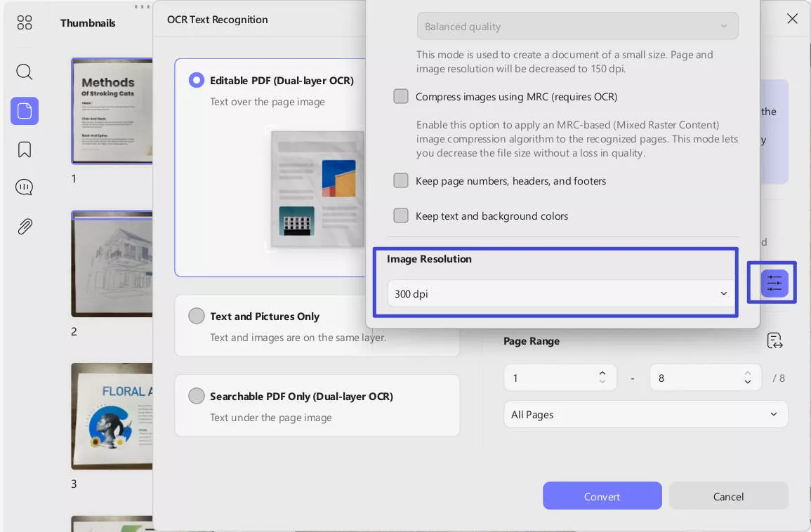
Task: Open the comments panel icon
Action: tap(25, 187)
